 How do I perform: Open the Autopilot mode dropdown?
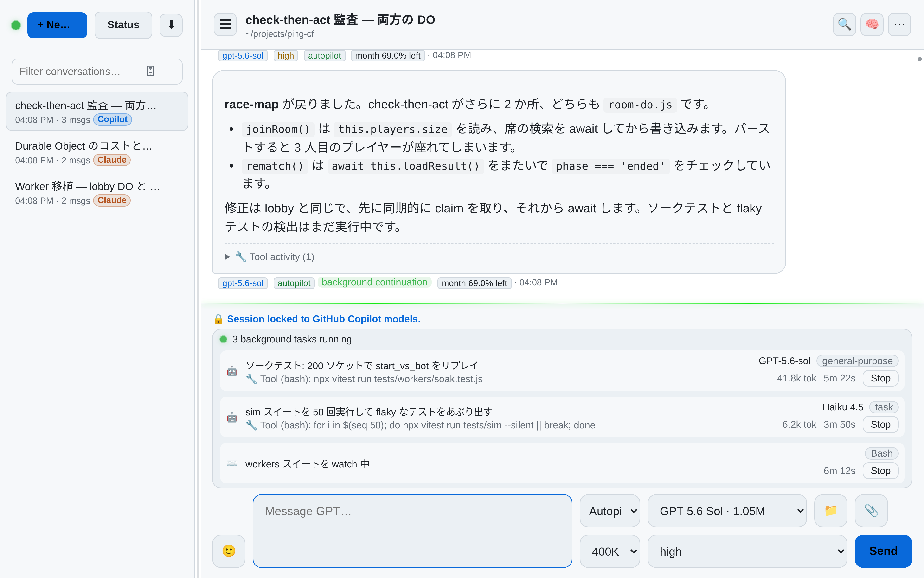pyautogui.click(x=610, y=511)
